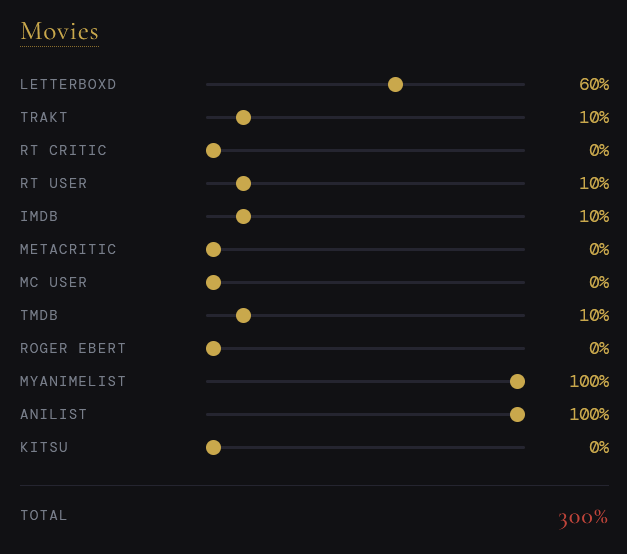The image size is (627, 554).
Task: Click the Roger Ebert slider handle
Action: 213,348
